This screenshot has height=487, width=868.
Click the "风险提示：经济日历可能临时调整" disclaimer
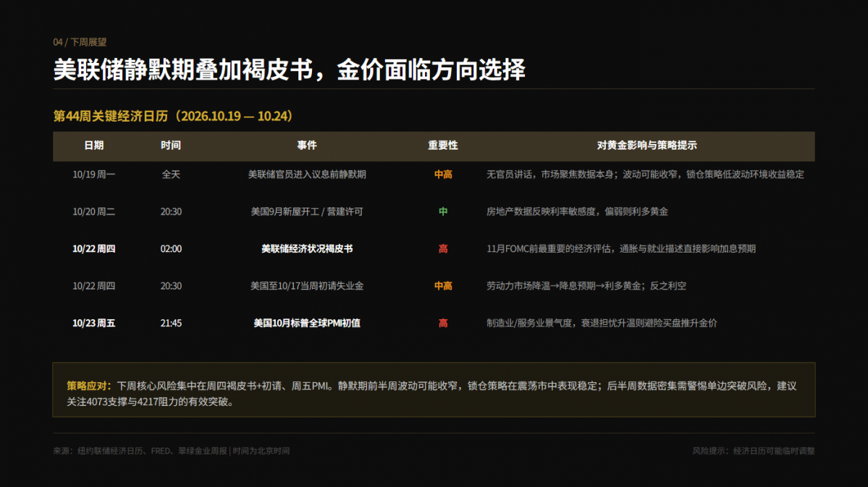pos(754,451)
